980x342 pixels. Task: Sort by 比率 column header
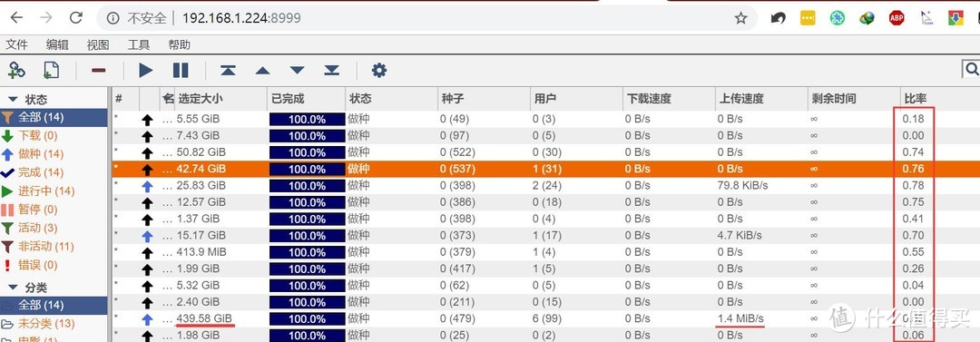940,99
